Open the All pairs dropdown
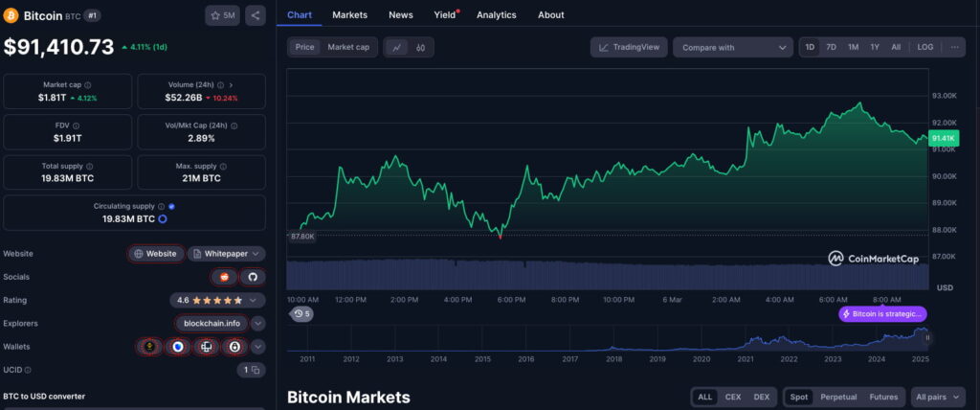 tap(938, 397)
